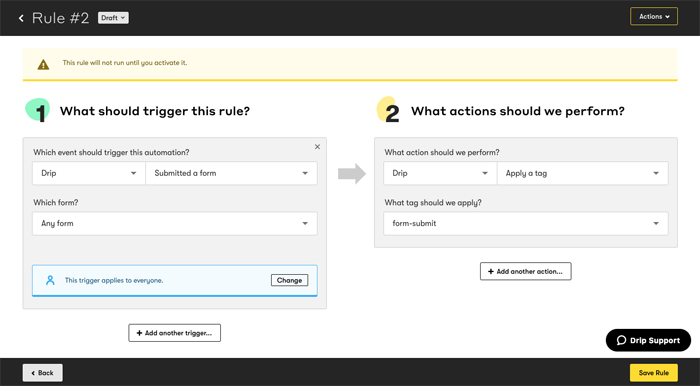700x386 pixels.
Task: Click the person icon in the trigger audience box
Action: [50, 280]
